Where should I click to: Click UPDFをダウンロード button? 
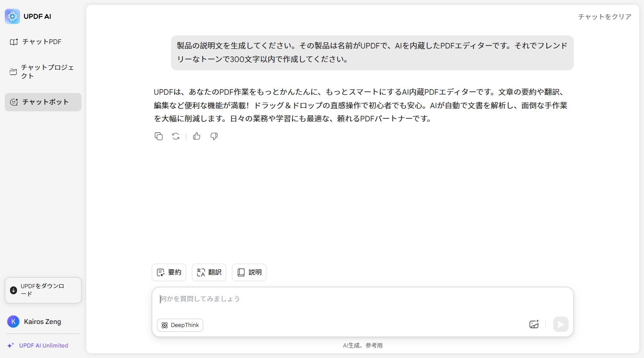(43, 290)
